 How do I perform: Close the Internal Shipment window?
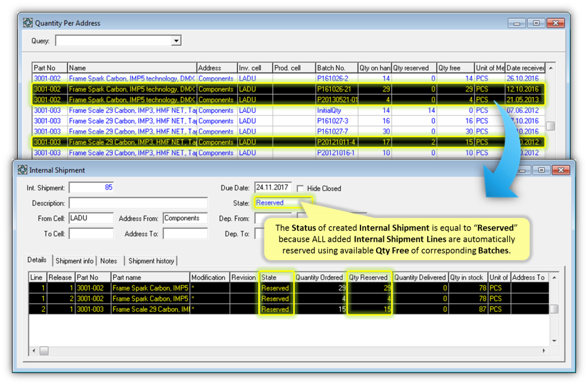561,170
